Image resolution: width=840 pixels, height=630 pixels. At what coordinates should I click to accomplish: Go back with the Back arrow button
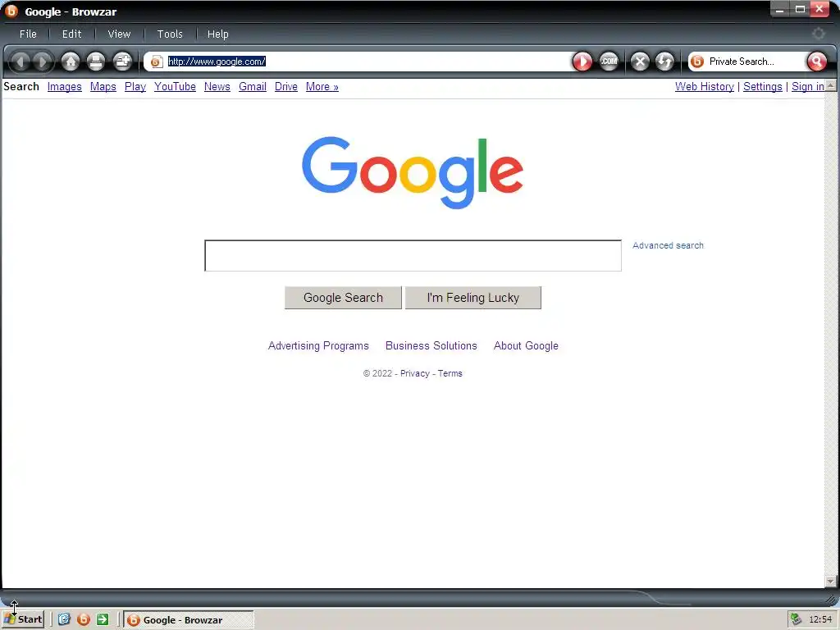[21, 62]
